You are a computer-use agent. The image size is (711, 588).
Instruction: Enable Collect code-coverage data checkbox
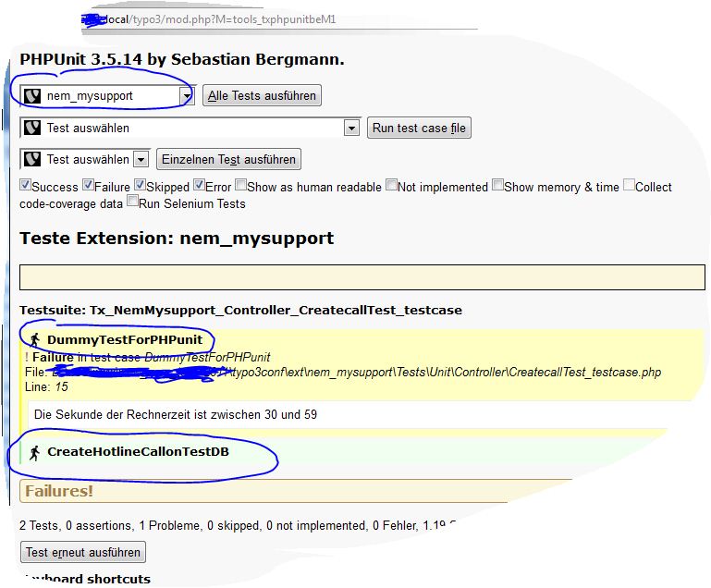tap(629, 185)
